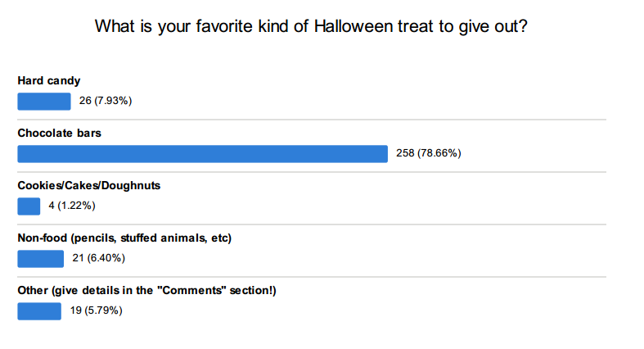
Task: Click the Non-food blue bar
Action: (41, 259)
